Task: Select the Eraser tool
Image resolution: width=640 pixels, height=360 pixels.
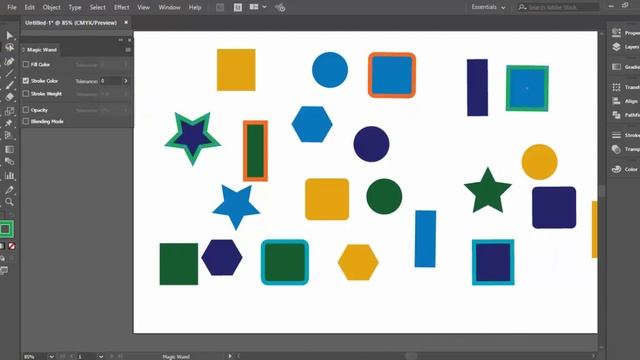Action: point(9,97)
